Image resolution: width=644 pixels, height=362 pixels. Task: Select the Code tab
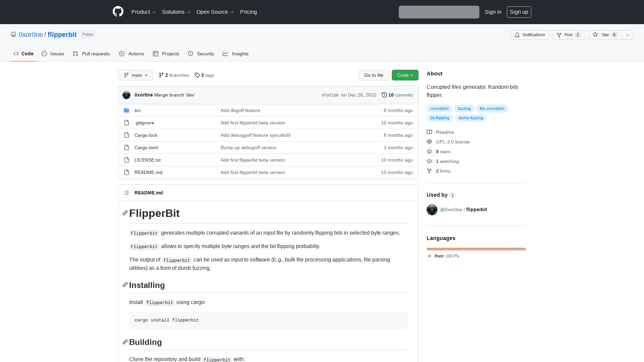(x=23, y=54)
